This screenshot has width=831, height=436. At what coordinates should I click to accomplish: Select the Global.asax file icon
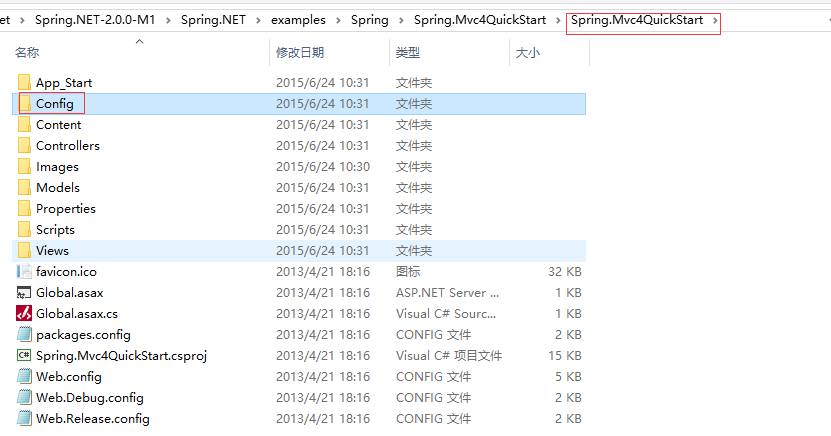[x=24, y=292]
